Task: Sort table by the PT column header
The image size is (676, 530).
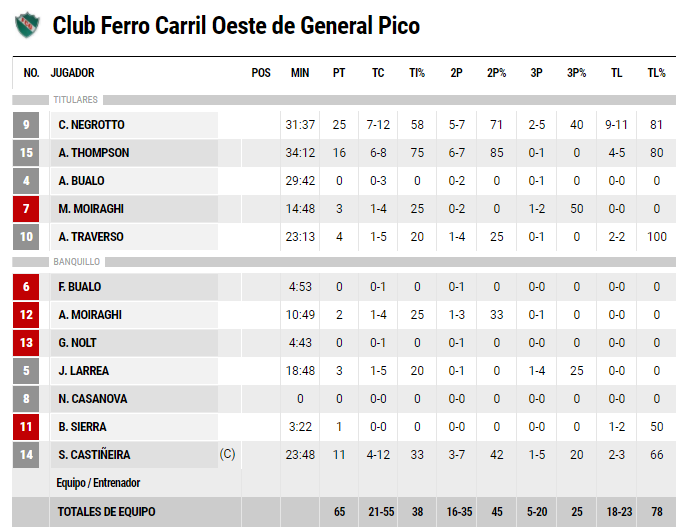Action: pyautogui.click(x=339, y=73)
